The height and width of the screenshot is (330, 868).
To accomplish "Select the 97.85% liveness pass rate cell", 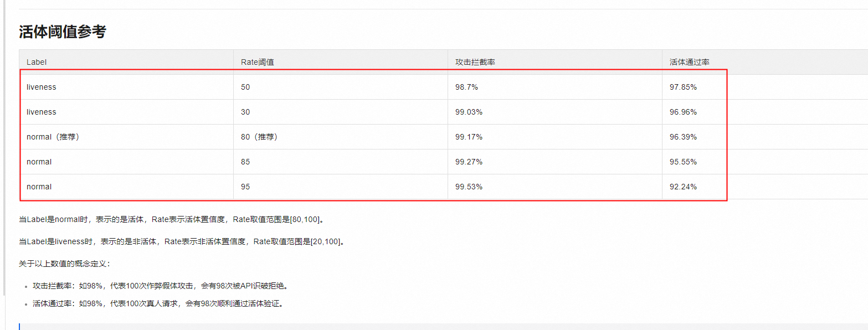I will tap(683, 87).
